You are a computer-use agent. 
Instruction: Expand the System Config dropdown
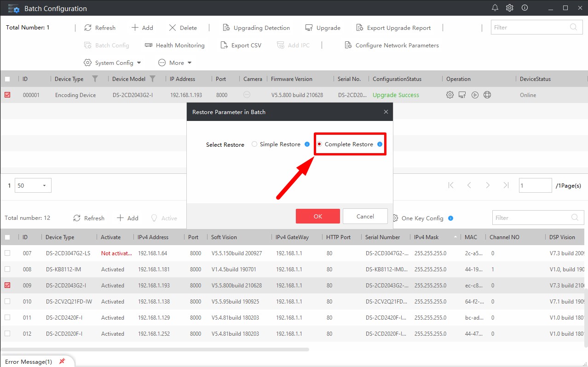point(113,63)
